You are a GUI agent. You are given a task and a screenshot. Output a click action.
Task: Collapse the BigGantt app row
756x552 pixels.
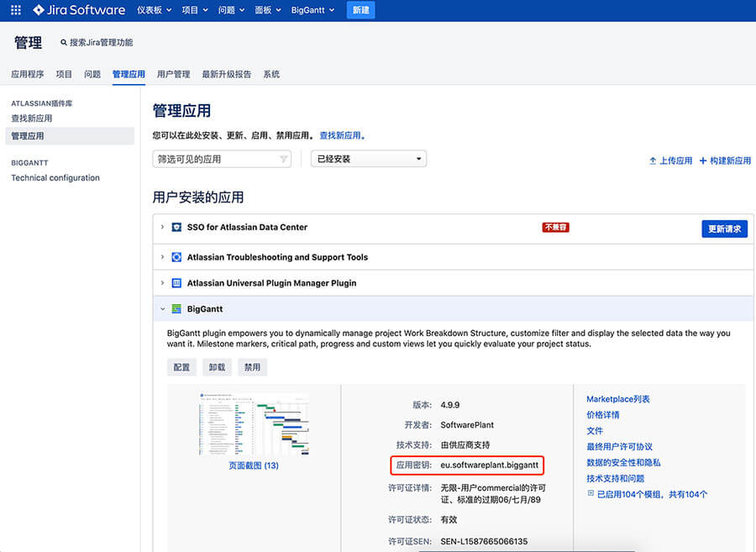[162, 308]
